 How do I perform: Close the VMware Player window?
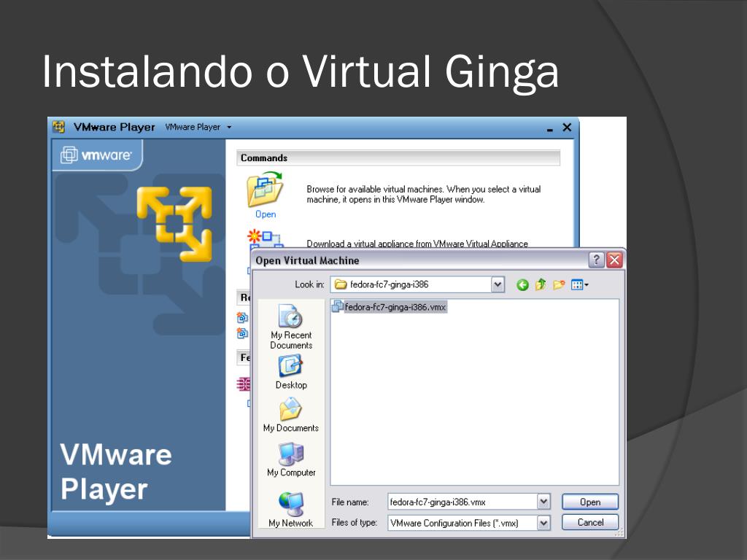point(567,127)
